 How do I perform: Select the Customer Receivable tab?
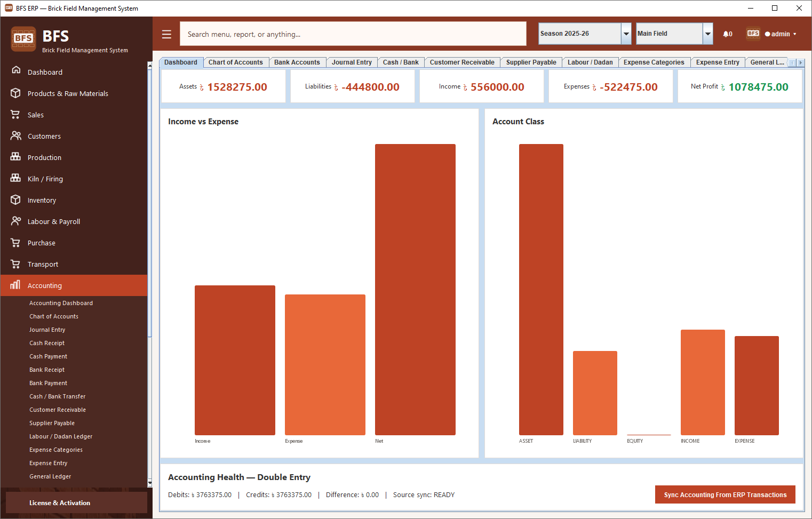coord(462,62)
